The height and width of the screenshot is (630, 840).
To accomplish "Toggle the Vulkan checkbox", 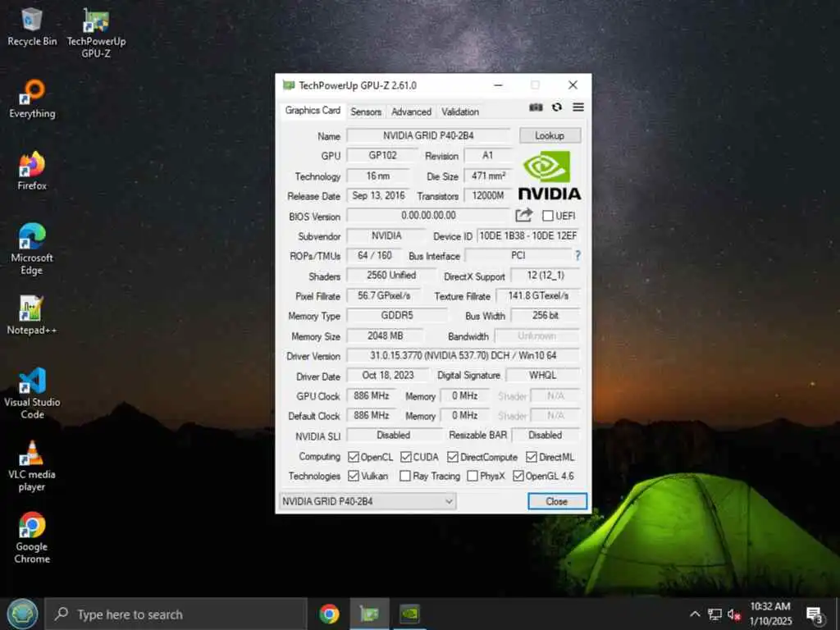I will (353, 476).
